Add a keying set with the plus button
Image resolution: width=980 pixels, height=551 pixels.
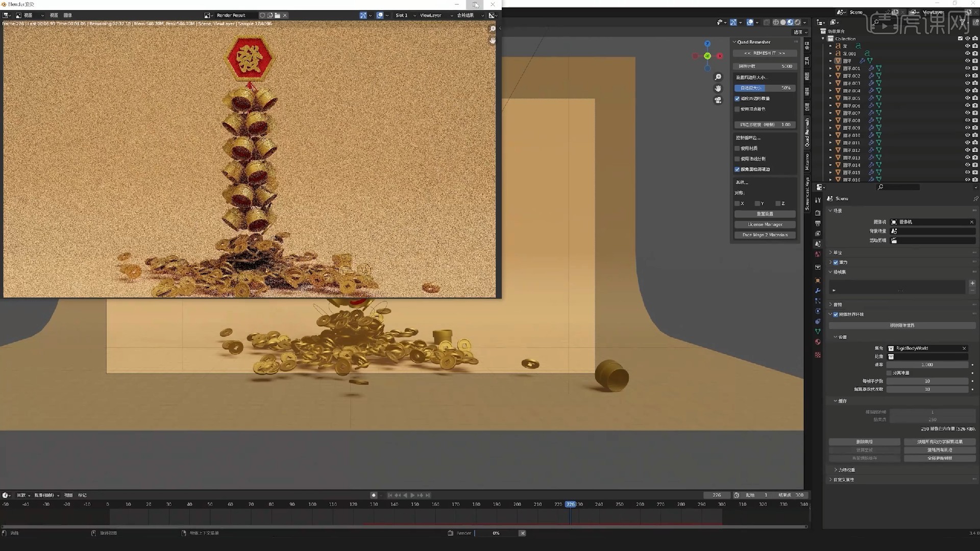[x=972, y=283]
